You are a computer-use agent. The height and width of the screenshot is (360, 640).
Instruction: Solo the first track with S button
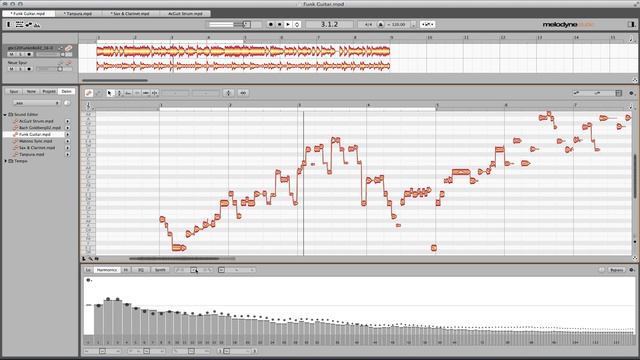[x=20, y=54]
